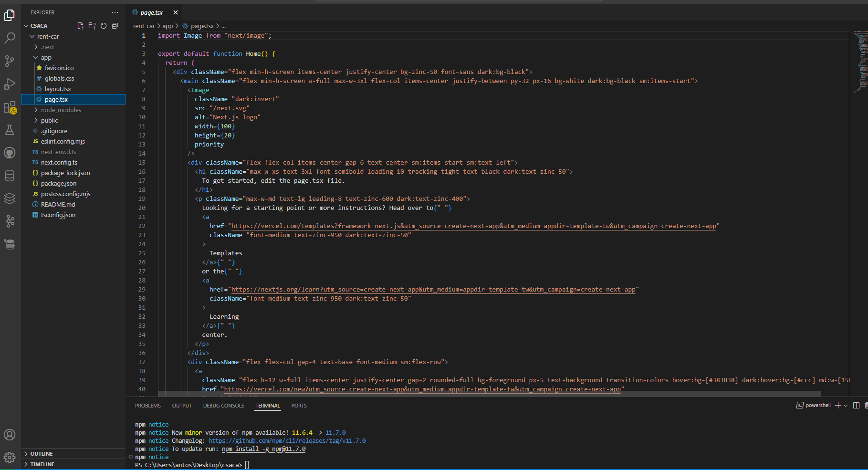Switch to the PROBLEMS panel tab

click(148, 406)
